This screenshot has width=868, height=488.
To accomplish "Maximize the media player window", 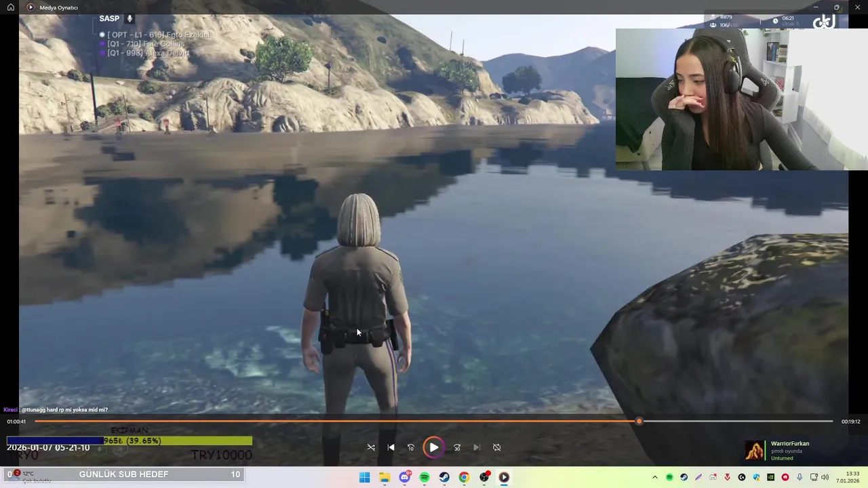I will coord(836,7).
